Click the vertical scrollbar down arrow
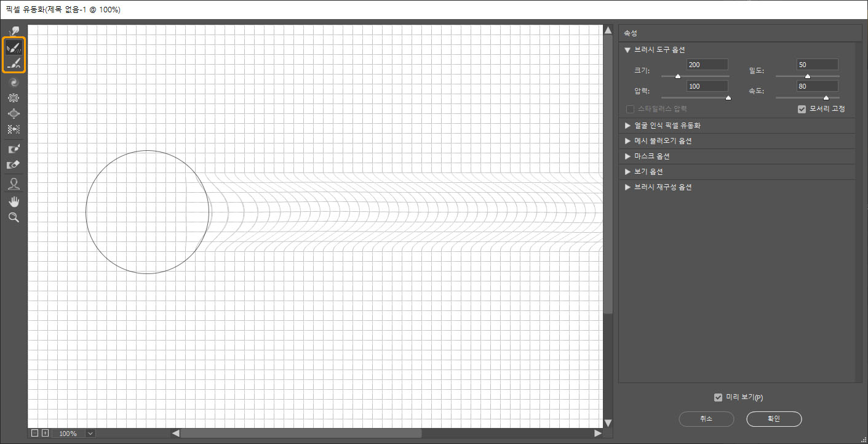 (608, 423)
